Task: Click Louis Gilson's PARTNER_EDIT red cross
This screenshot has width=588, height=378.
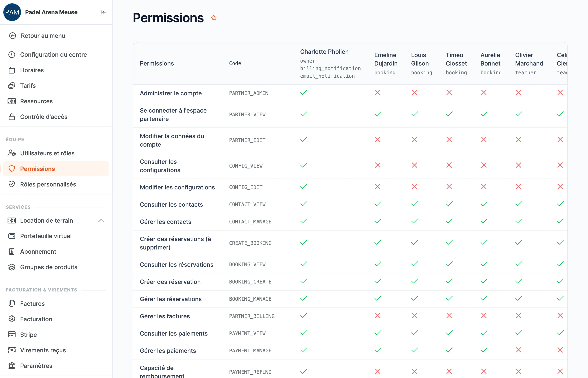Action: click(414, 140)
